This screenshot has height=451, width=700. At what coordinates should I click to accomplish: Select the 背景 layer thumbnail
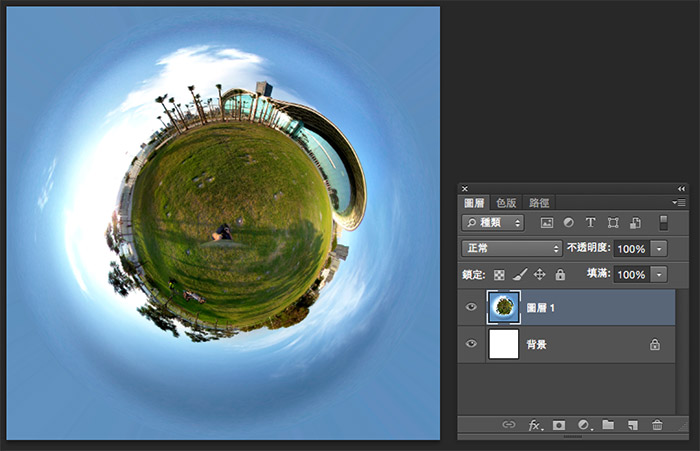[503, 344]
